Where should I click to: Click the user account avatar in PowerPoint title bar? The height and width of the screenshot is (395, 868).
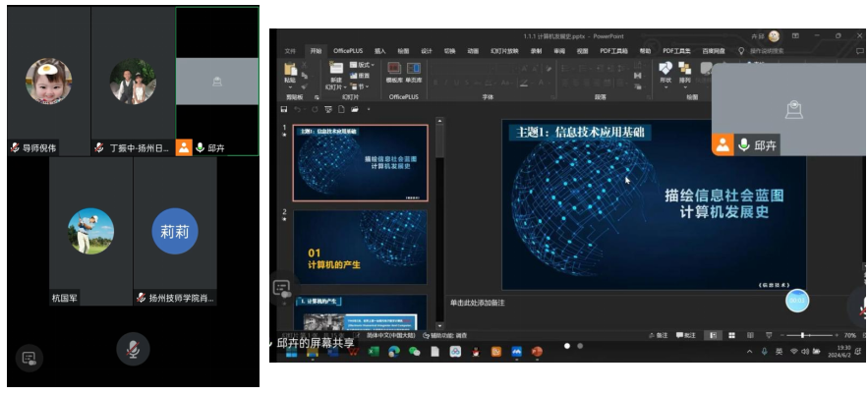coord(774,36)
